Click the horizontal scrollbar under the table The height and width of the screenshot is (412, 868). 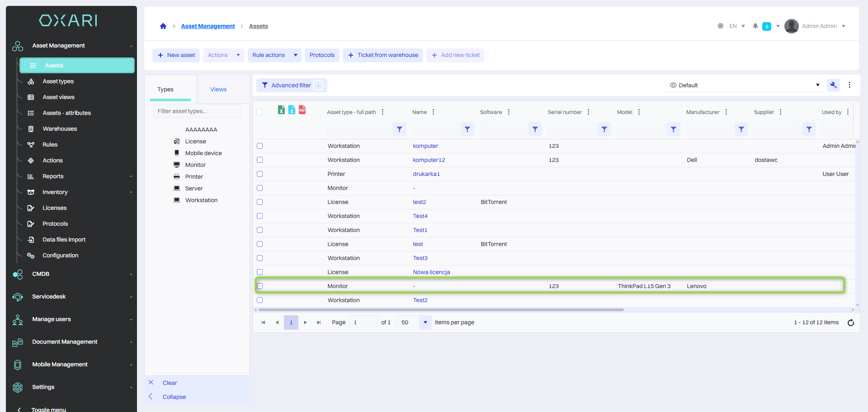(441, 310)
